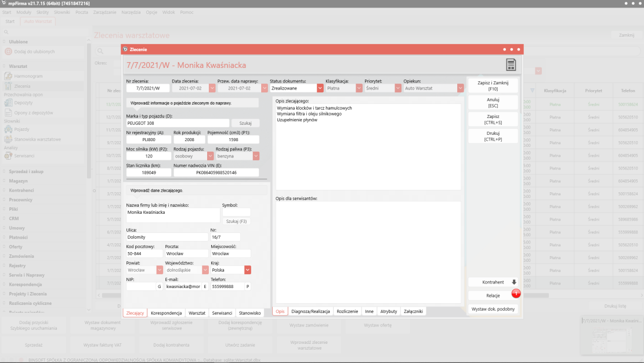The height and width of the screenshot is (363, 644).
Task: Open the Status dokumentu dropdown
Action: pos(320,88)
